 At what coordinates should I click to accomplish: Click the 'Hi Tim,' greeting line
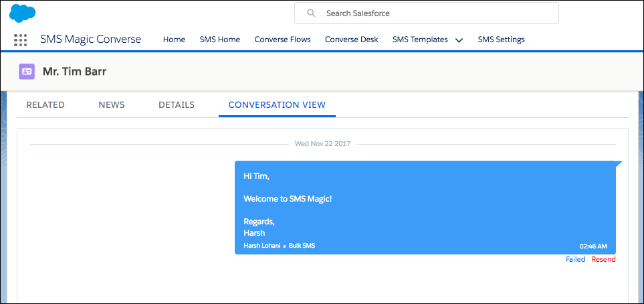pyautogui.click(x=257, y=177)
